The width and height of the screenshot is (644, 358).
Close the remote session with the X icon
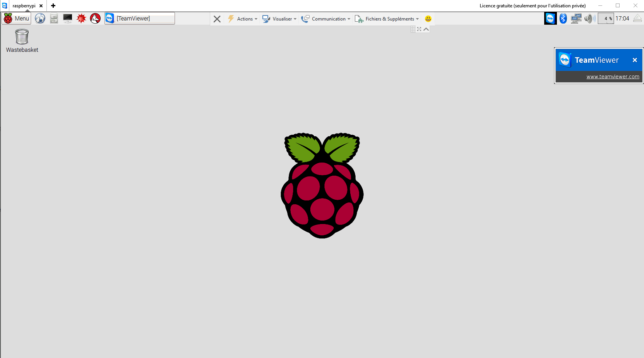[x=217, y=19]
